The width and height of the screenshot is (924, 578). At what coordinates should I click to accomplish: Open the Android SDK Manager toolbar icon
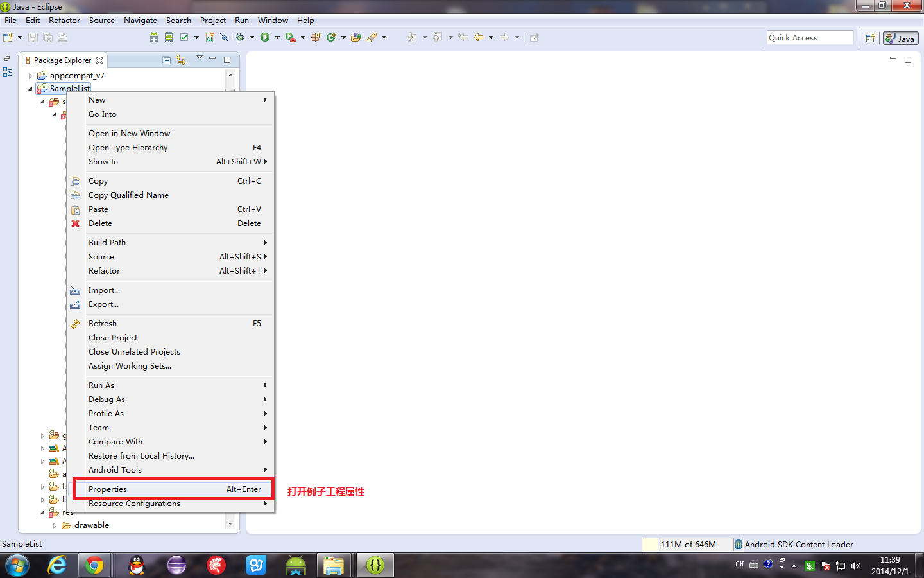[154, 37]
